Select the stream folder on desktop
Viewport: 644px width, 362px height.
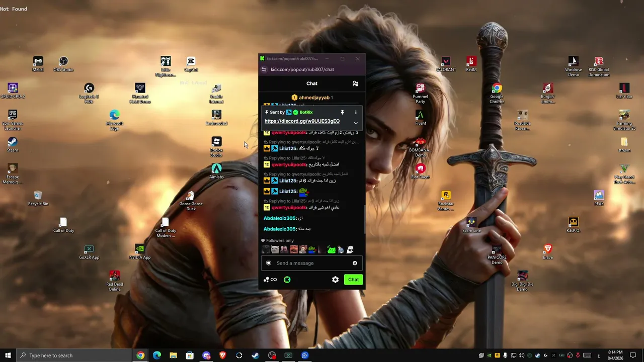click(x=624, y=145)
